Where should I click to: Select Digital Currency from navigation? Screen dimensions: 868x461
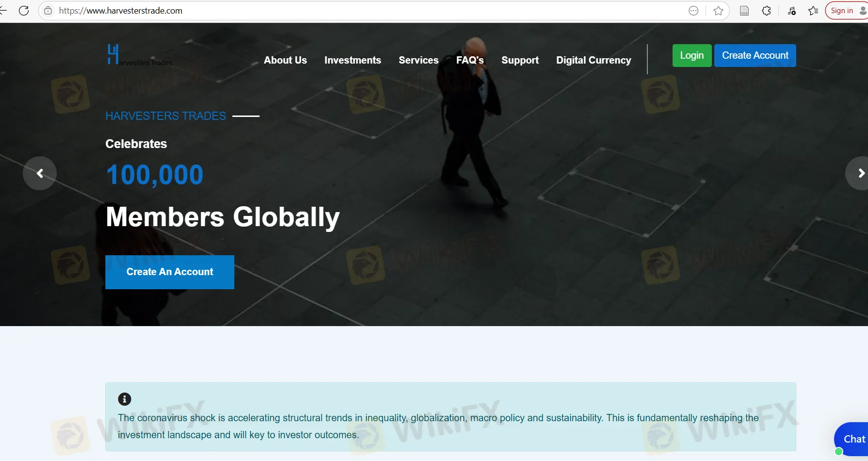pyautogui.click(x=594, y=60)
